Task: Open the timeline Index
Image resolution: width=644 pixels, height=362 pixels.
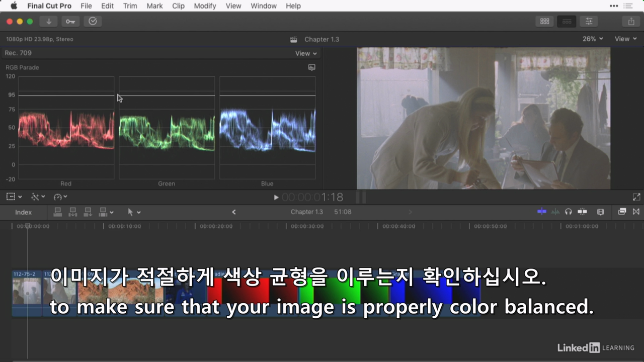Action: pyautogui.click(x=23, y=212)
